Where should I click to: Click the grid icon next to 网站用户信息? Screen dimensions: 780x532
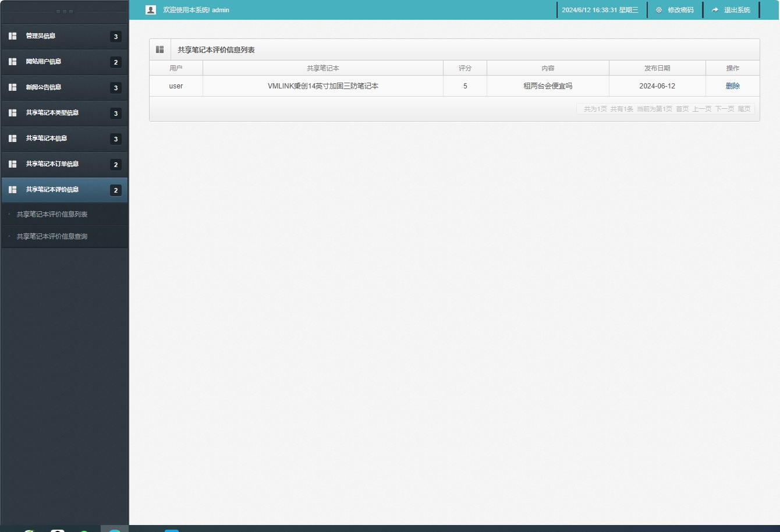12,62
